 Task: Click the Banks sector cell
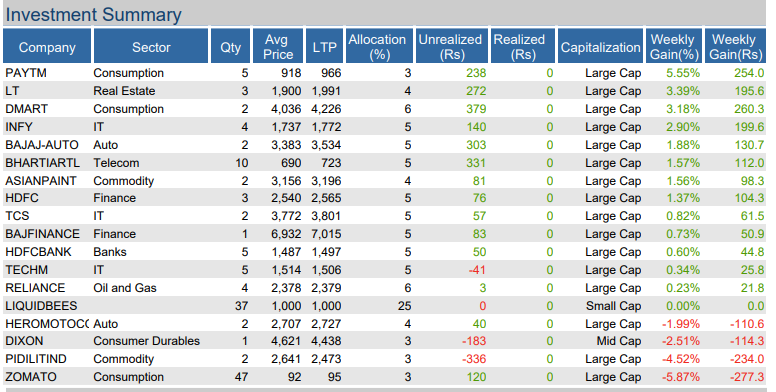click(x=110, y=252)
